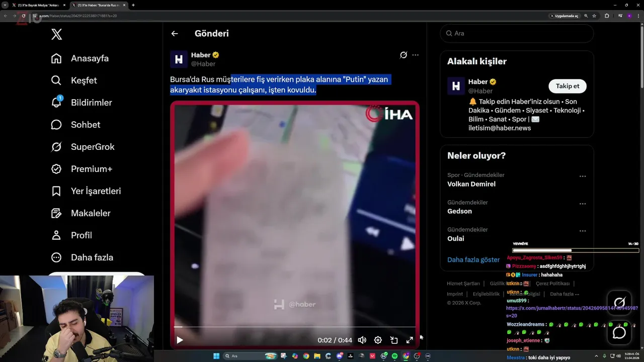The height and width of the screenshot is (362, 644).
Task: Open the X logo home link
Action: (57, 34)
